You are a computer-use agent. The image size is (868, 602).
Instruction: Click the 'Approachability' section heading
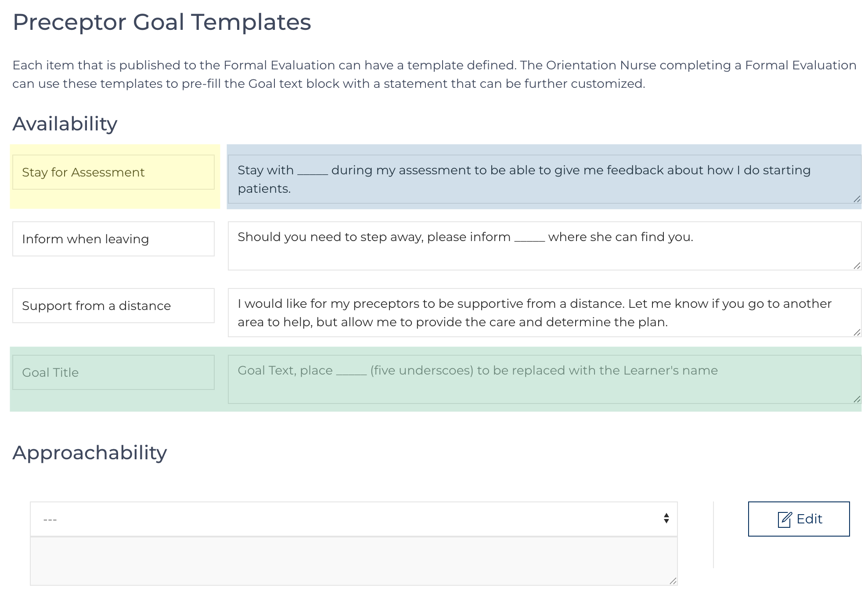click(90, 453)
